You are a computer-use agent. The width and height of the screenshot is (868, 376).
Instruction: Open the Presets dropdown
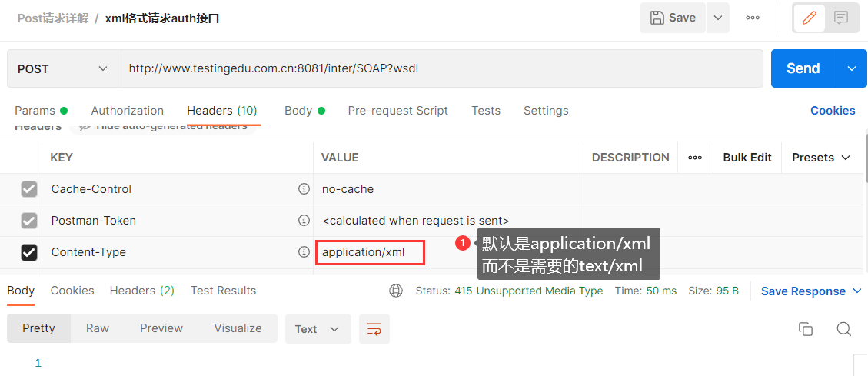821,158
